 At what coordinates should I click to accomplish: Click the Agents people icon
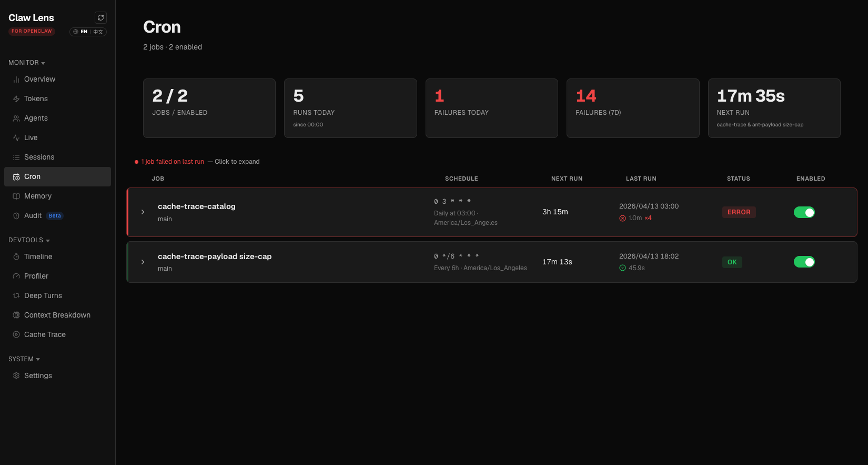(16, 118)
